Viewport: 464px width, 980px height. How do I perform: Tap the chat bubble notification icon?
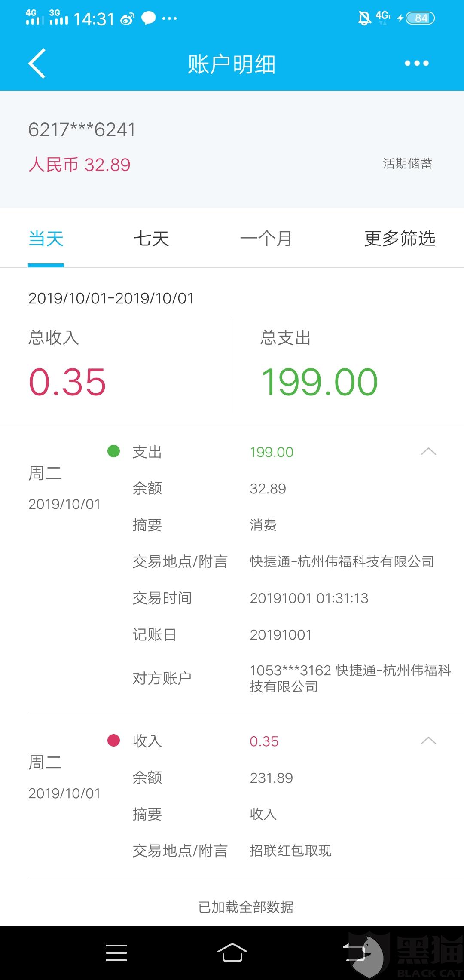pyautogui.click(x=148, y=18)
